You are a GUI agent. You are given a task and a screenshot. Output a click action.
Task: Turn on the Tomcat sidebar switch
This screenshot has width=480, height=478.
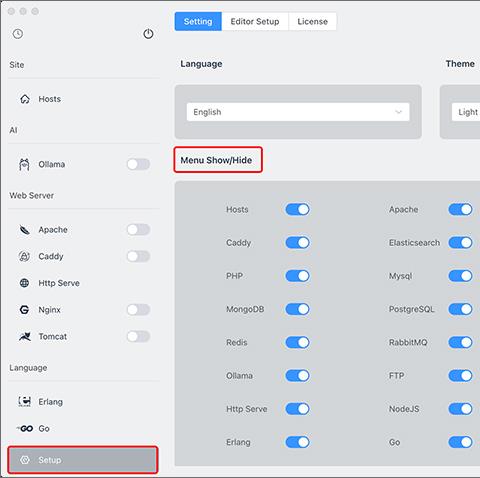click(x=138, y=336)
